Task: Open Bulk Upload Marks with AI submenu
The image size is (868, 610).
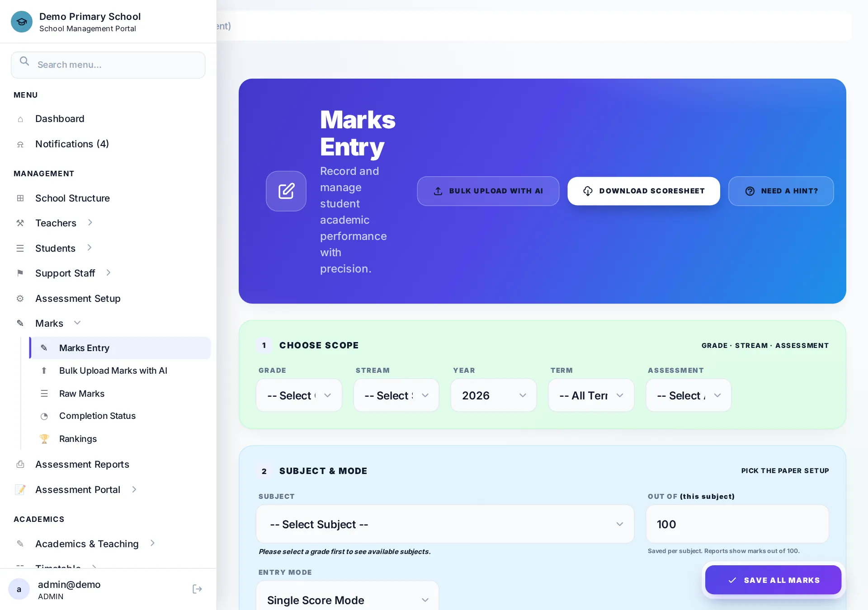Action: coord(120,371)
